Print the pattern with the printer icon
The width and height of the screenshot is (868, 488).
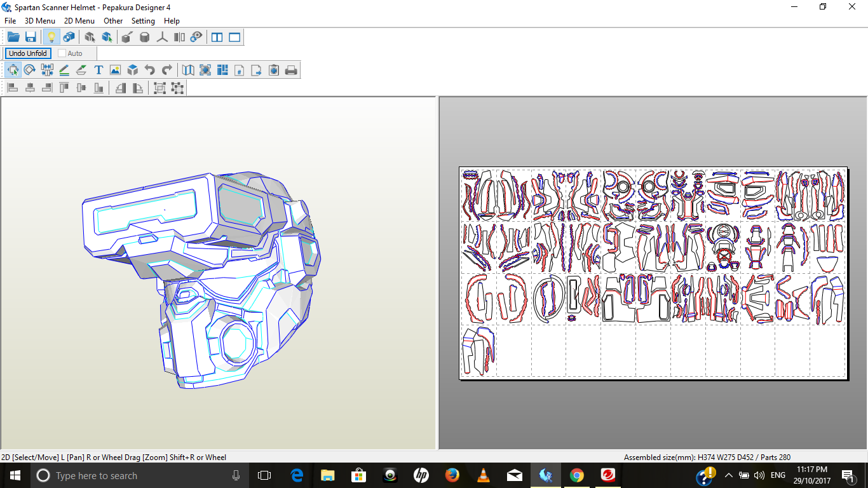point(291,70)
